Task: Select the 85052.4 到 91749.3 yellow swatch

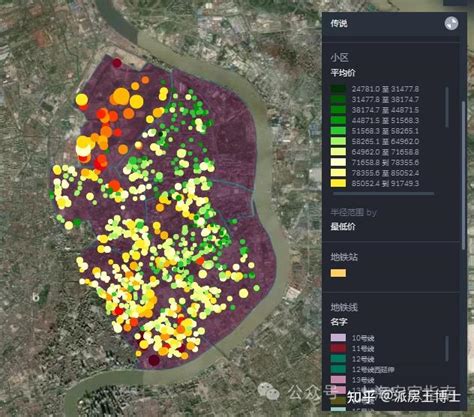Action: coord(338,183)
